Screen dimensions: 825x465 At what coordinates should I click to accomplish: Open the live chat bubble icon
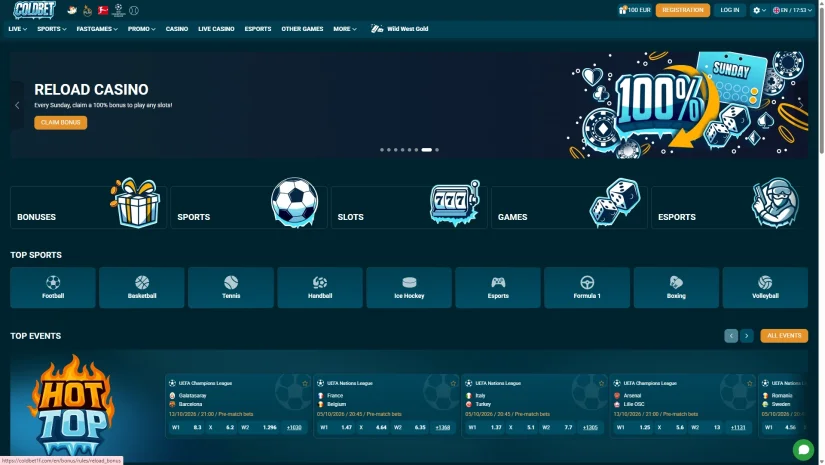pyautogui.click(x=803, y=450)
